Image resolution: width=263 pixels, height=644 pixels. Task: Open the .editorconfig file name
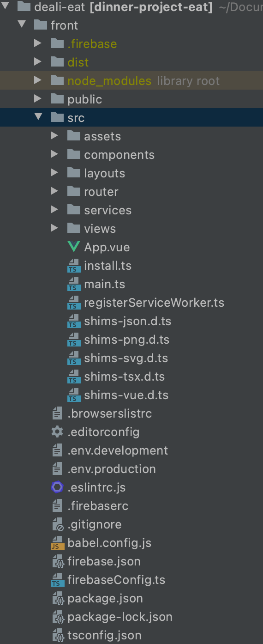point(103,432)
